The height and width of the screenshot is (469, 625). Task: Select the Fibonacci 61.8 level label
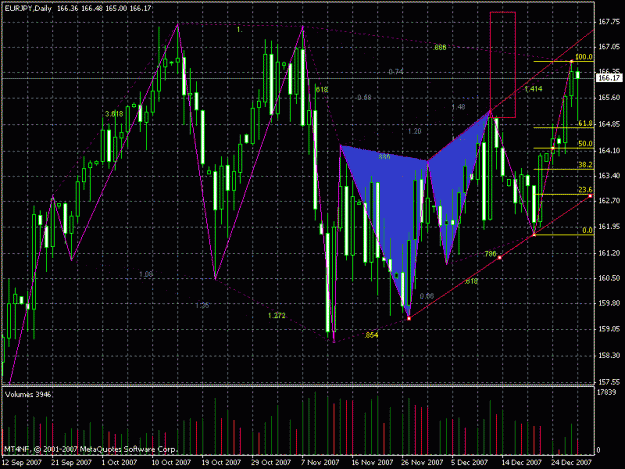[x=585, y=124]
